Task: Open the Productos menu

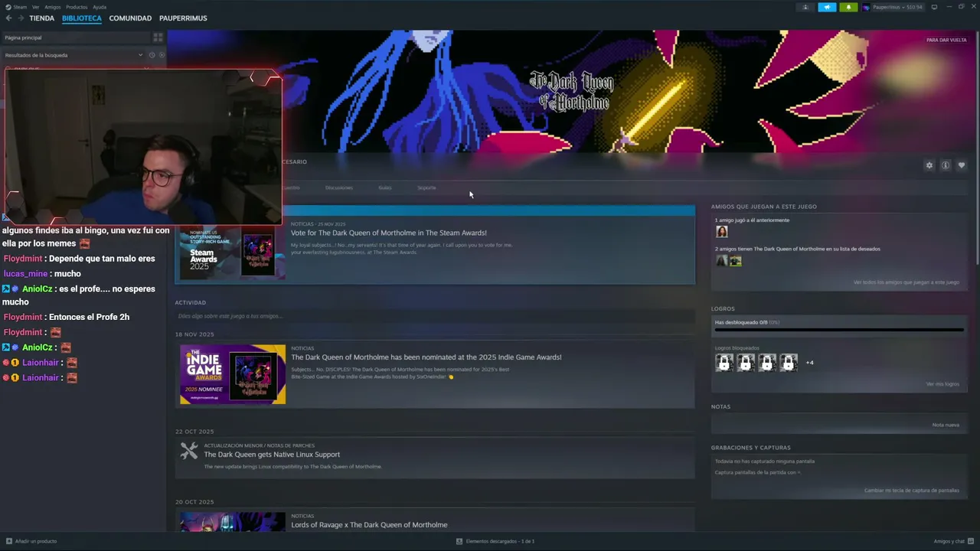Action: click(77, 7)
